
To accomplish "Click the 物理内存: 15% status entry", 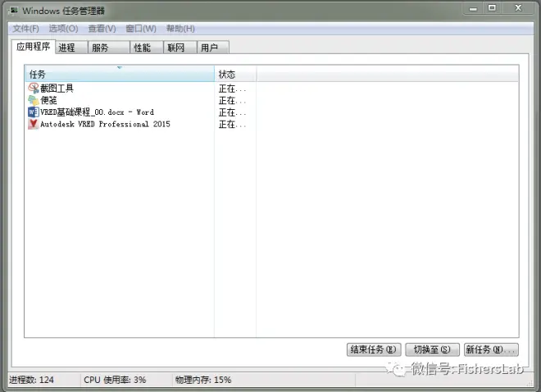I will (203, 380).
